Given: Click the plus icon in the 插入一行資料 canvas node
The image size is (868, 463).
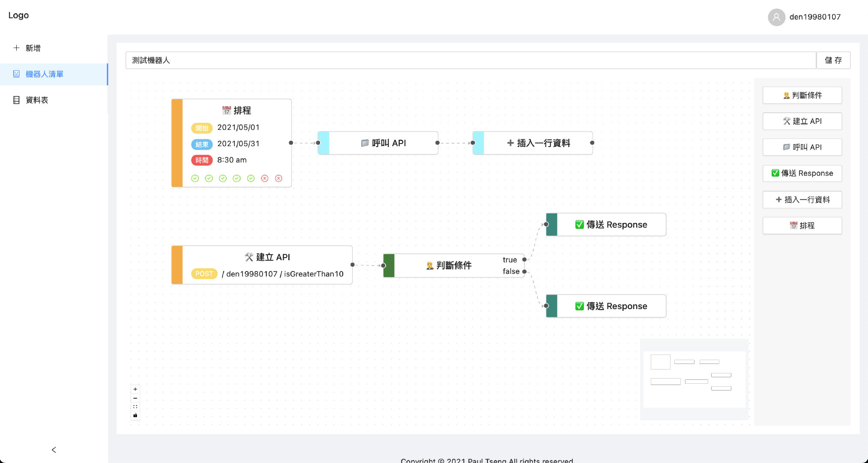Looking at the screenshot, I should tap(510, 143).
